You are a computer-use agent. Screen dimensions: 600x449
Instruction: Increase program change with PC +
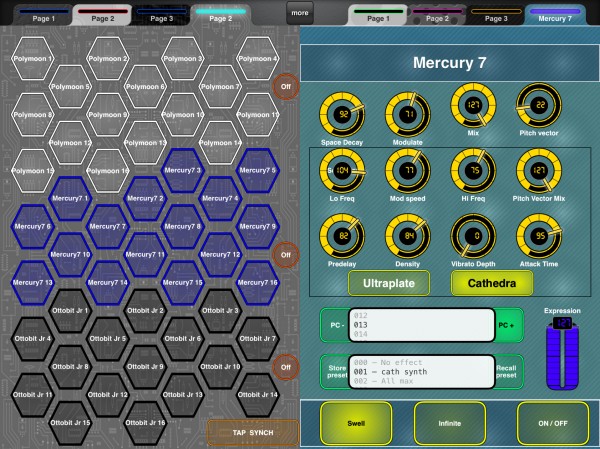point(508,325)
